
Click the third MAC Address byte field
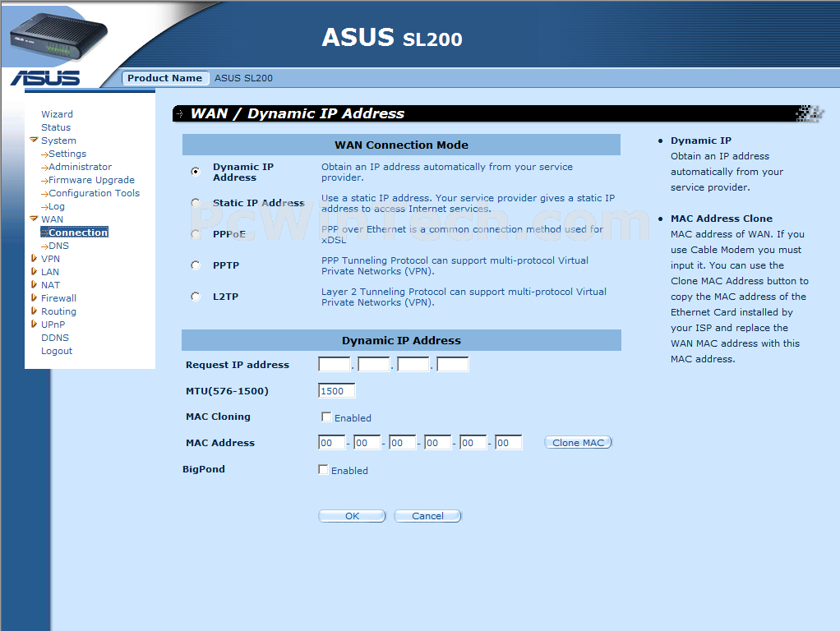click(x=402, y=443)
